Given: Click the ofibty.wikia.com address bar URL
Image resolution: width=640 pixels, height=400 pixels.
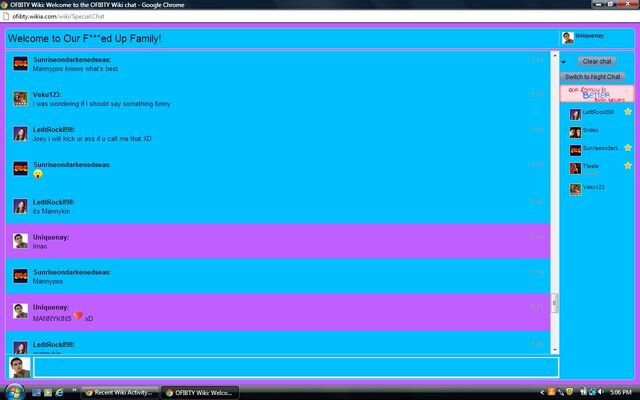Looking at the screenshot, I should click(x=58, y=16).
